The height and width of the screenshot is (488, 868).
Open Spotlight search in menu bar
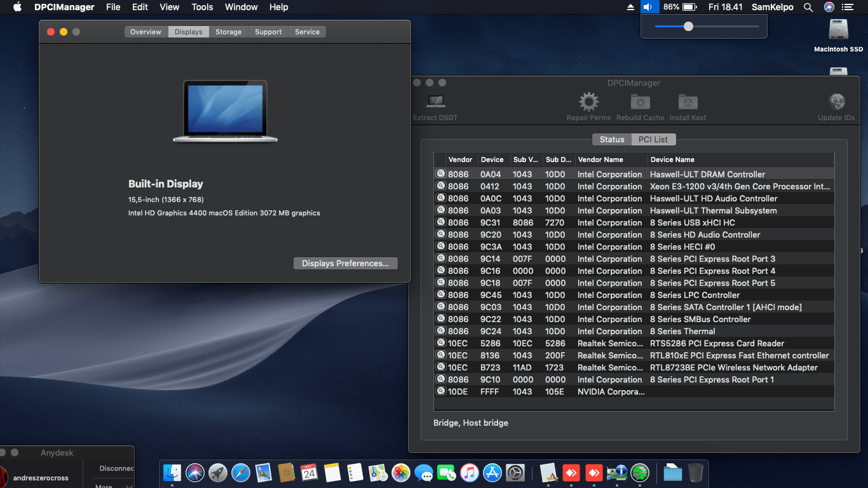pos(808,7)
